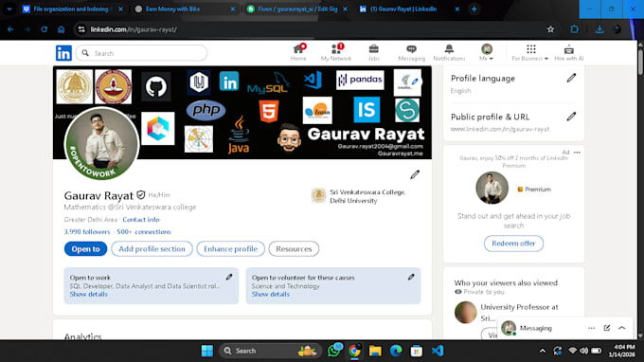Open browser home page icon
This screenshot has width=644, height=362.
click(62, 29)
